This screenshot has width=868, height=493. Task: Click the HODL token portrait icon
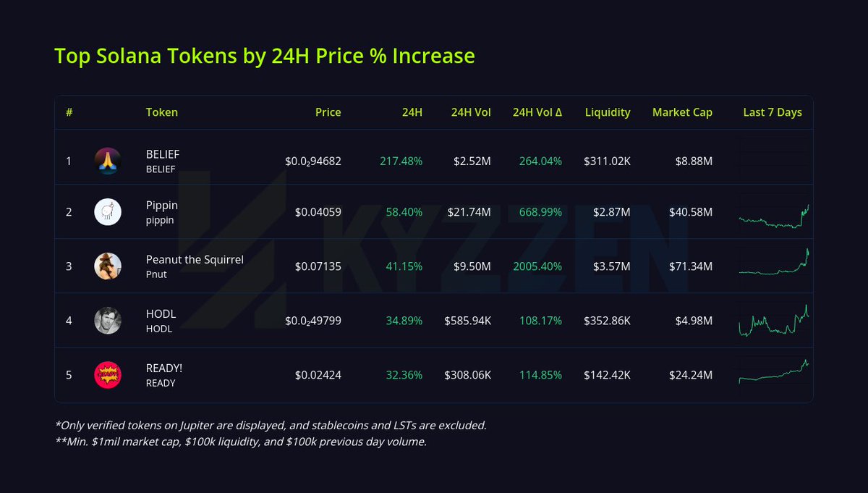tap(108, 321)
